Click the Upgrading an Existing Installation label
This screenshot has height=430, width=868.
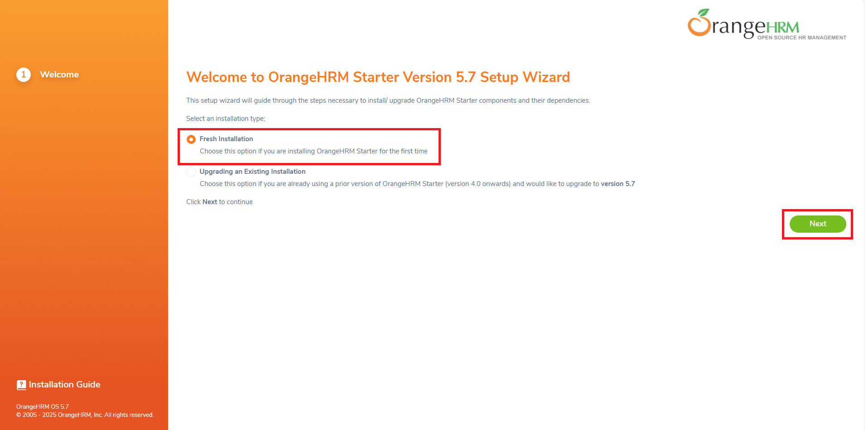(x=252, y=172)
